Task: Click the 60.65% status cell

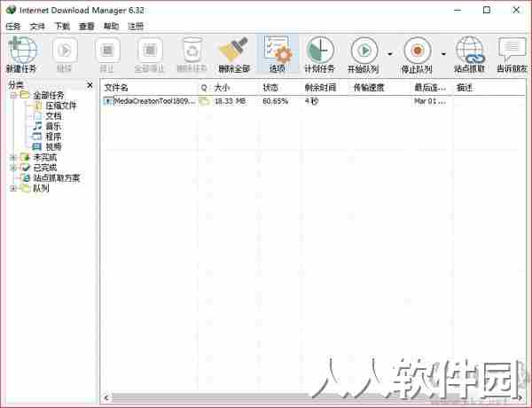Action: (275, 101)
